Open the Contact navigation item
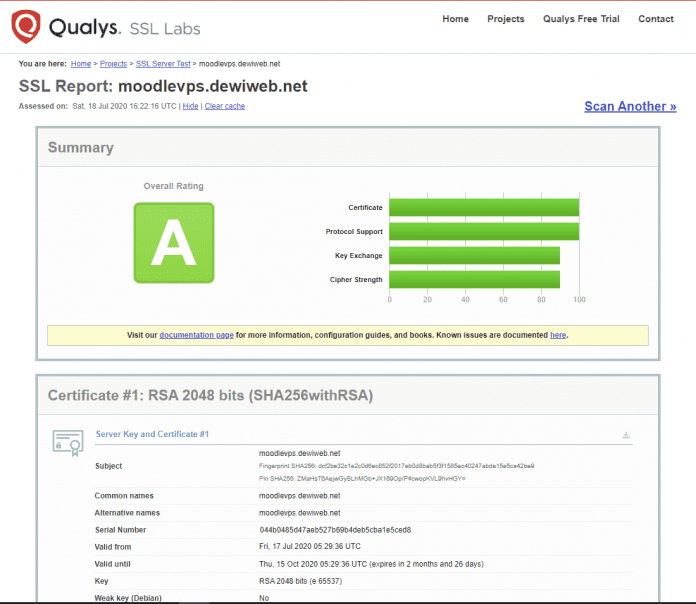Screen dimensions: 696x604 pos(656,19)
